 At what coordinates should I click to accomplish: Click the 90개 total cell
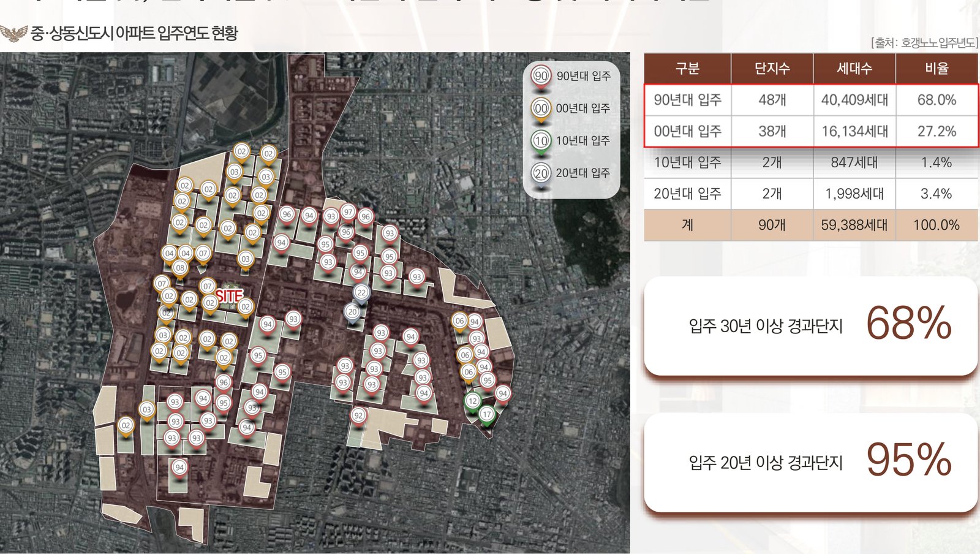772,225
